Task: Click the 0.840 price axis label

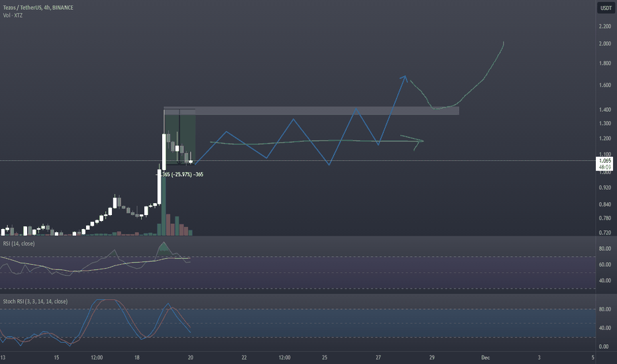Action: [605, 205]
